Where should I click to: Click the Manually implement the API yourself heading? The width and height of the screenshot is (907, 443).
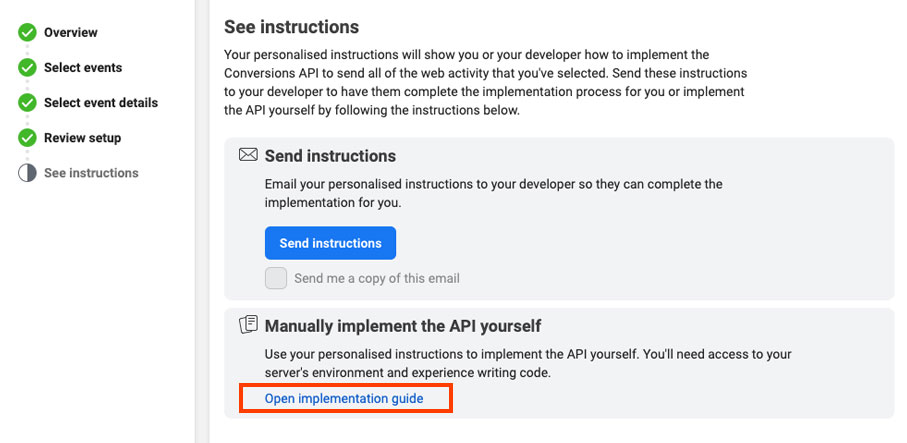[403, 326]
